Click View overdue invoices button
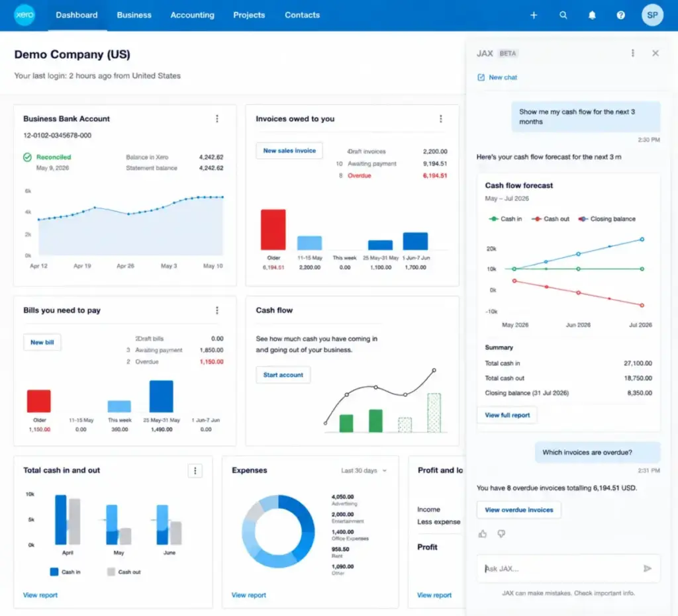Viewport: 678px width, 616px height. pyautogui.click(x=519, y=509)
